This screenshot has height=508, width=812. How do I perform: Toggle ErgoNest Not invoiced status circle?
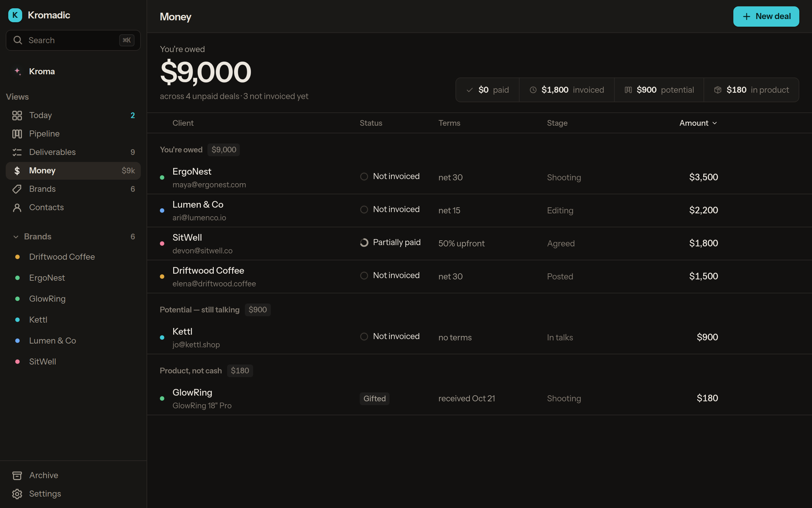coord(364,177)
